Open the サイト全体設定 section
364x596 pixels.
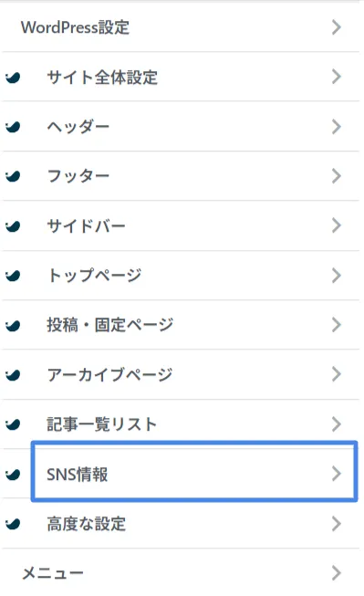[x=181, y=77]
